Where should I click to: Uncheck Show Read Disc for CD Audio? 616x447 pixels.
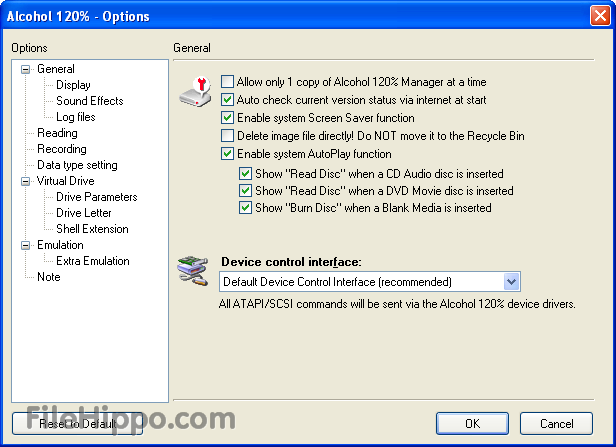tap(245, 173)
